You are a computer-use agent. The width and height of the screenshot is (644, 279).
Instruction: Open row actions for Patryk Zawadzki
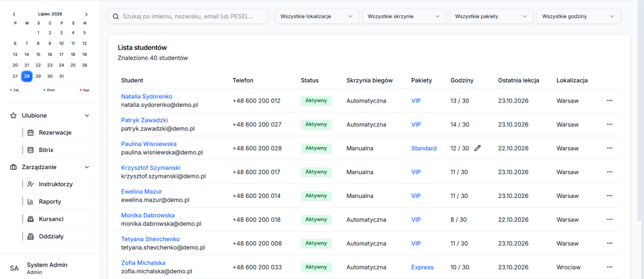pyautogui.click(x=609, y=124)
